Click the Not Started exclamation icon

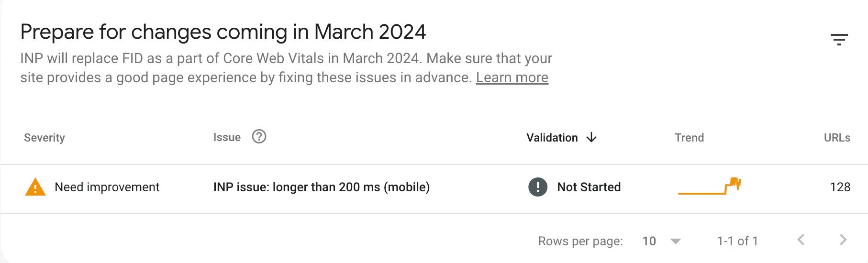[x=538, y=187]
